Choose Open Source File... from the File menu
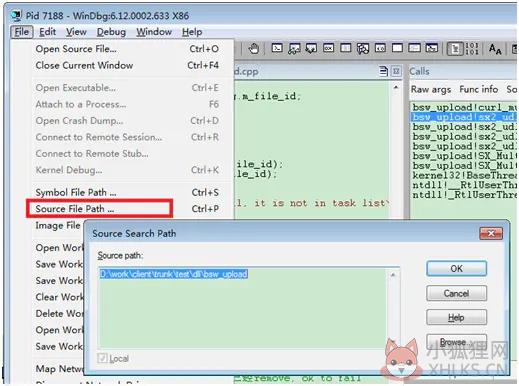519x386 pixels. (127, 49)
